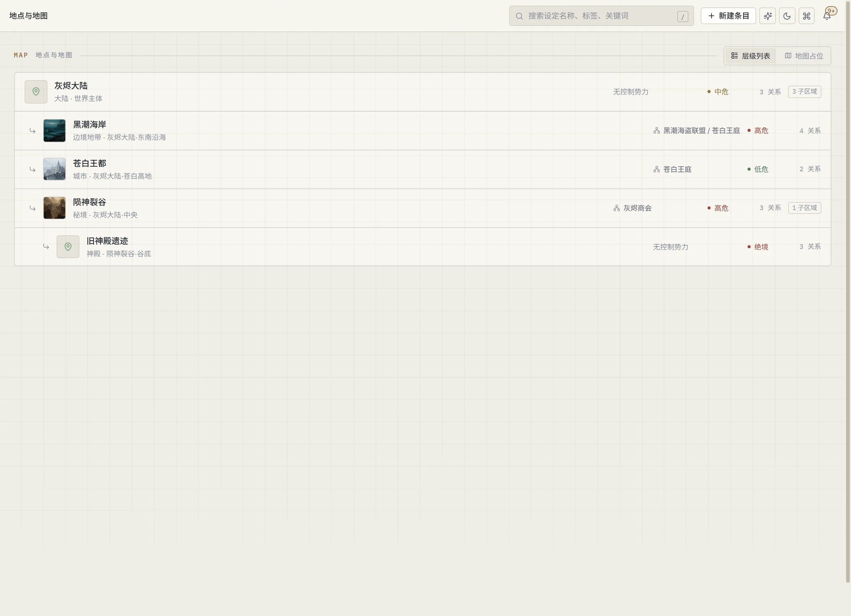Open notifications bell with 9+ badge

tap(827, 16)
